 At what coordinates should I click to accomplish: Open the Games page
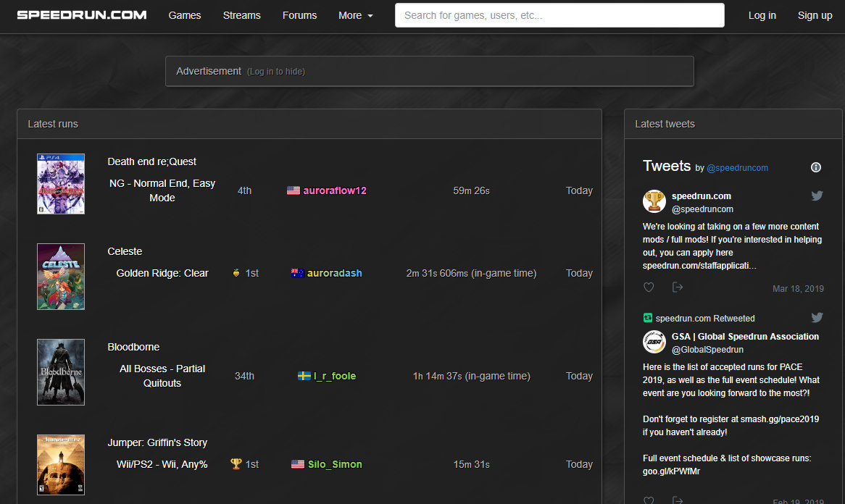[184, 16]
